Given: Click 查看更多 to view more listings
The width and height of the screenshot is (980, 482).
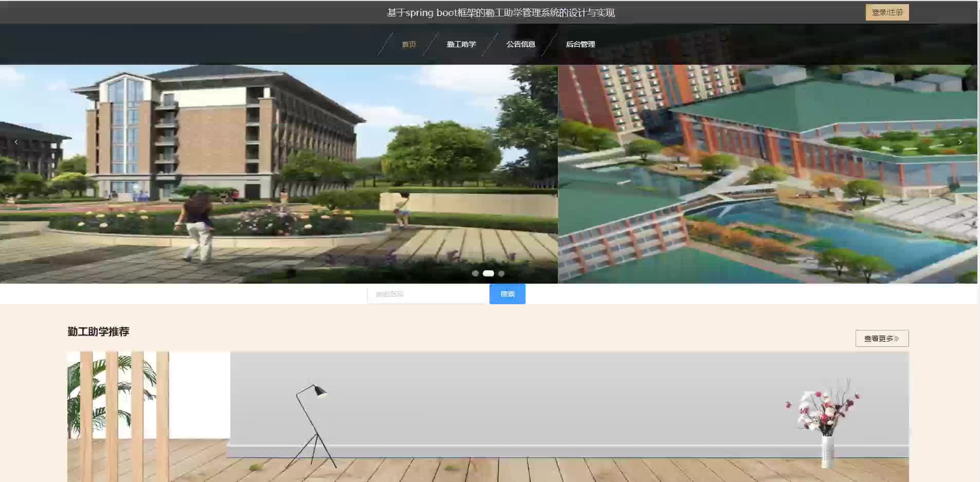Looking at the screenshot, I should [x=881, y=339].
